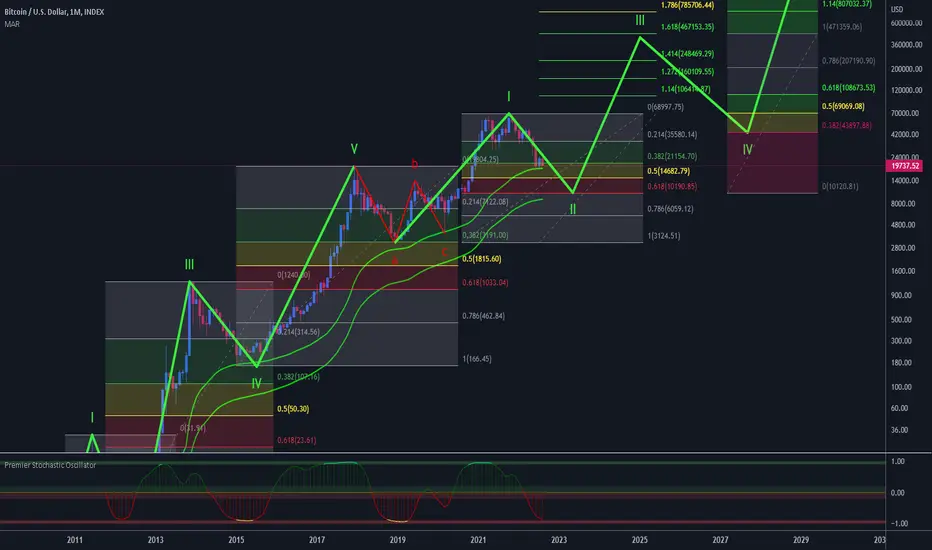Click the USD currency label on price axis
The height and width of the screenshot is (550, 932).
[896, 10]
